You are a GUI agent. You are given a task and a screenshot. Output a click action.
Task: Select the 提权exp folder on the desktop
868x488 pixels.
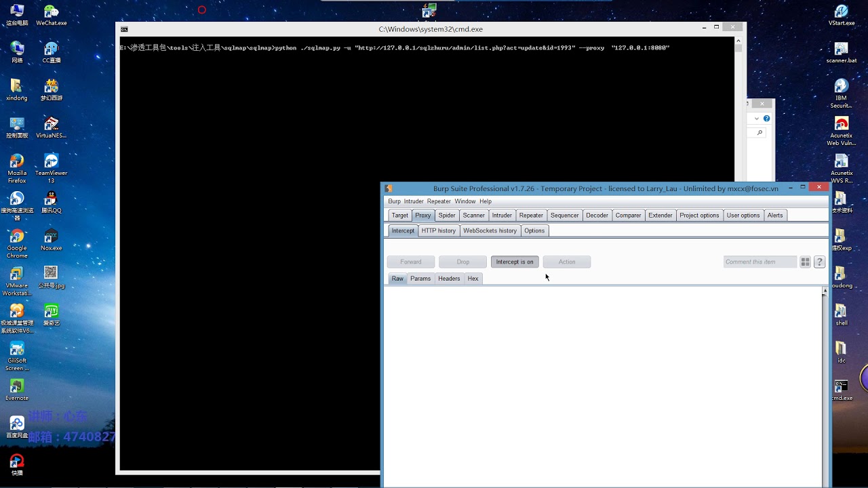click(842, 240)
